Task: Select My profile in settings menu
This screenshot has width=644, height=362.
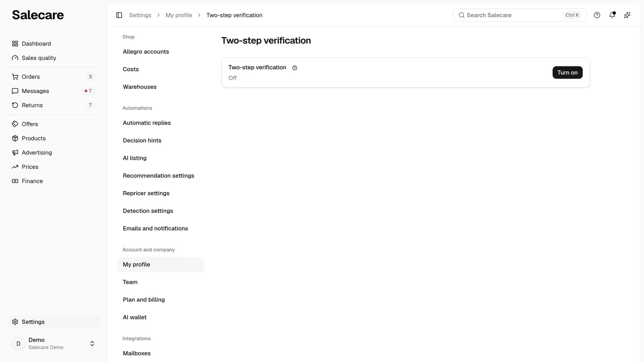Action: 161,264
